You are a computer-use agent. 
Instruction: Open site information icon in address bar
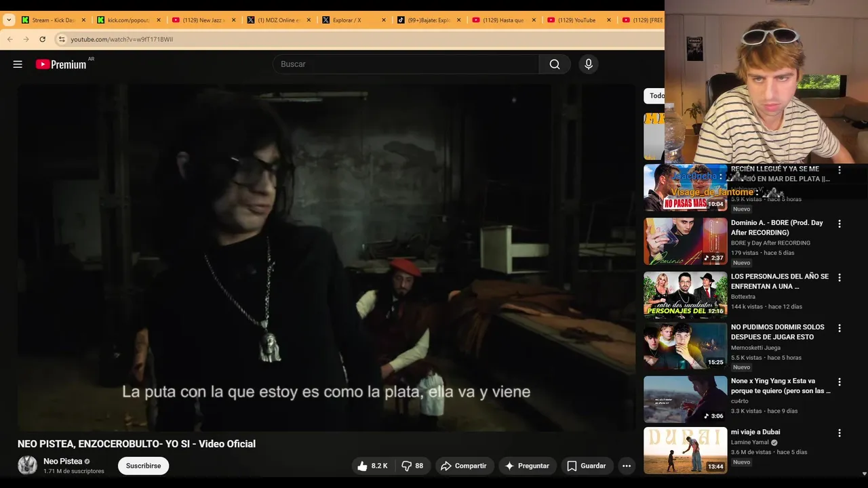[x=61, y=39]
